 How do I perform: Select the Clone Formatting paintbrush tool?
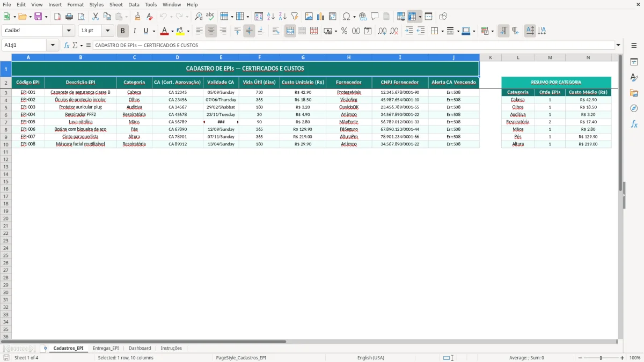coord(138,16)
